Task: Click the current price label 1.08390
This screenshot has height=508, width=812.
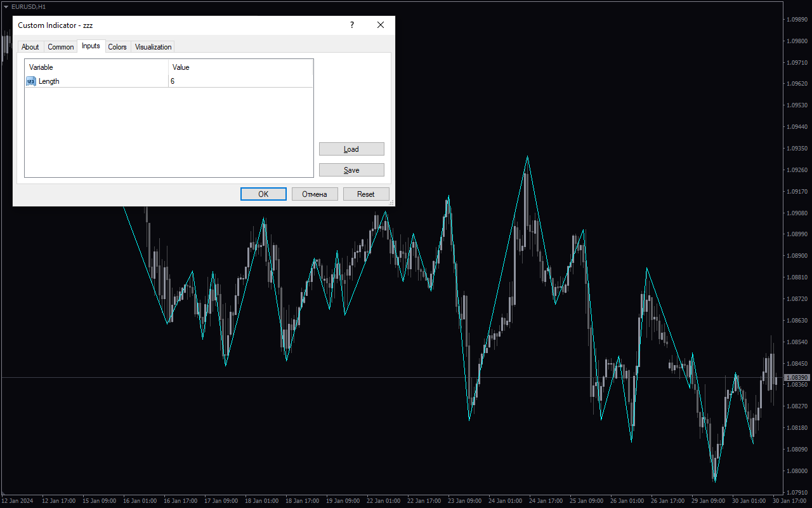Action: (x=797, y=377)
